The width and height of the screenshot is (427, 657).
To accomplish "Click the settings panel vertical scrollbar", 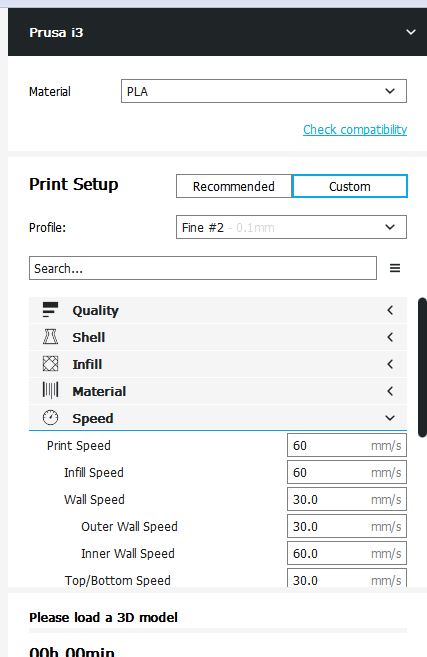I will click(x=422, y=367).
